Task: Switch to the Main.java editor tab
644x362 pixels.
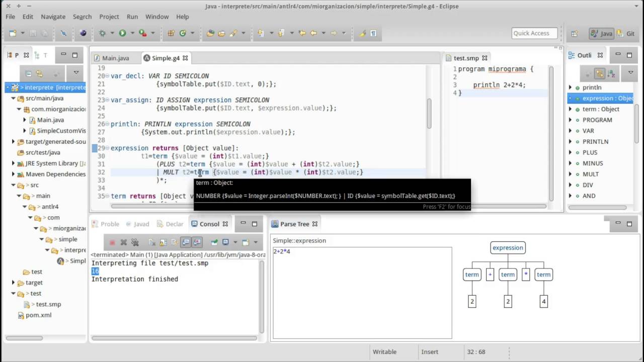Action: 115,58
